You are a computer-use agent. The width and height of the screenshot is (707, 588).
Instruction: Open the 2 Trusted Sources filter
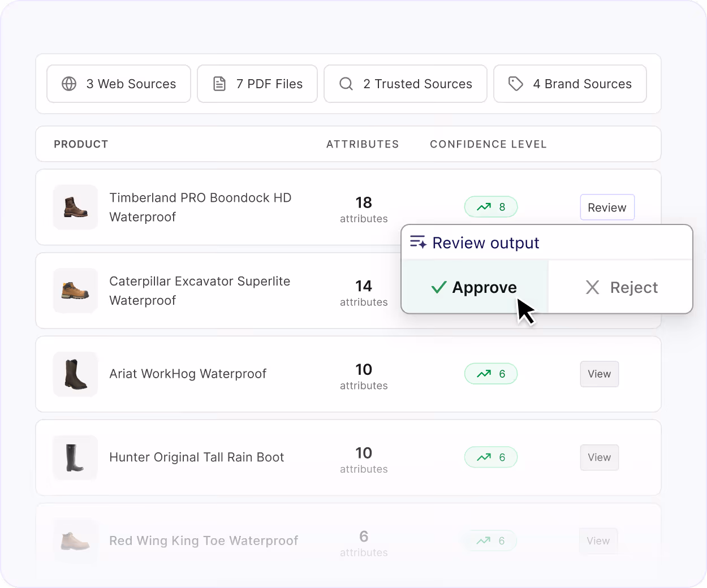[406, 84]
